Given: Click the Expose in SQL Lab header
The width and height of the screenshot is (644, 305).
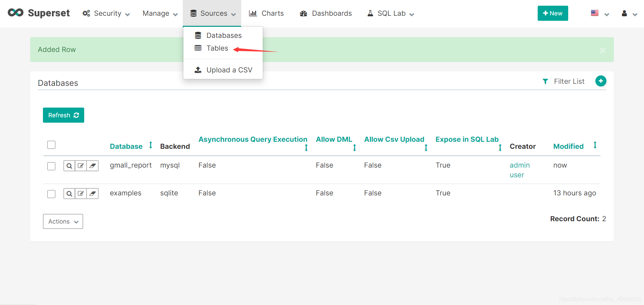Looking at the screenshot, I should [x=467, y=139].
